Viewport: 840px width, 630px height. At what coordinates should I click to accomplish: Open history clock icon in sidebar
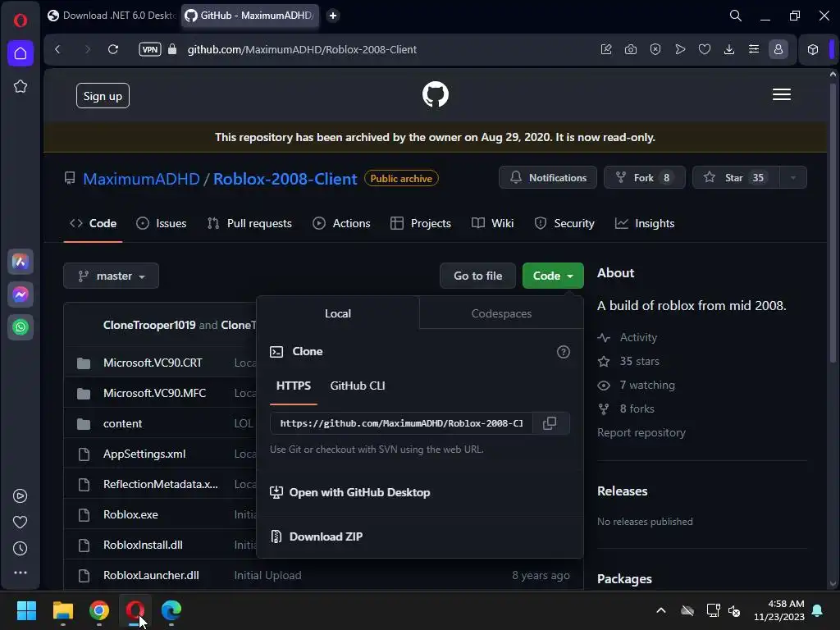tap(20, 548)
